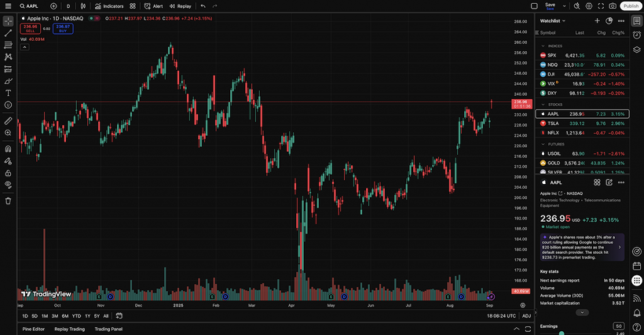644x335 pixels.
Task: Add a symbol to compare
Action: [x=53, y=6]
